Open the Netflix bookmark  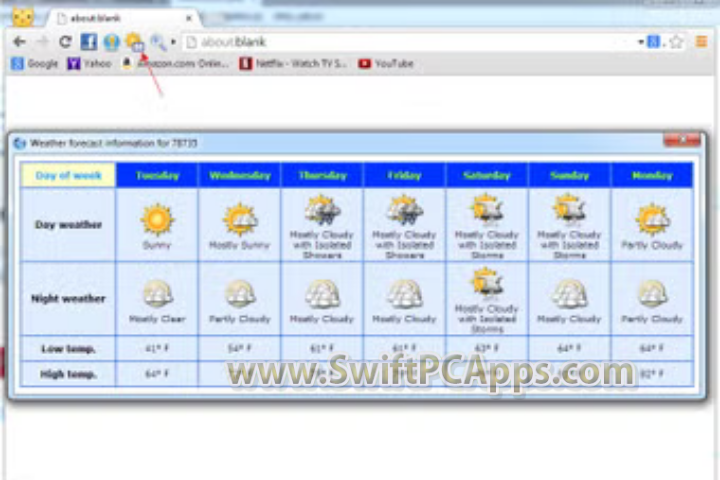pyautogui.click(x=293, y=63)
